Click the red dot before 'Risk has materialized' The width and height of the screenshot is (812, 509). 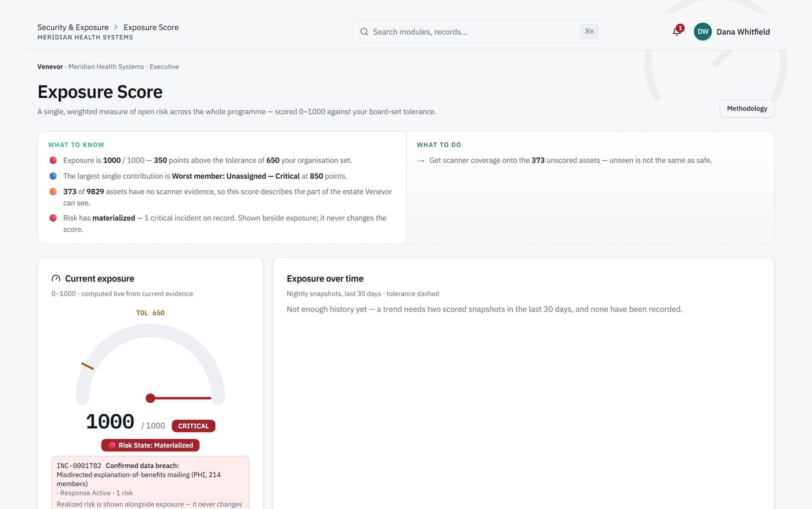pyautogui.click(x=53, y=218)
